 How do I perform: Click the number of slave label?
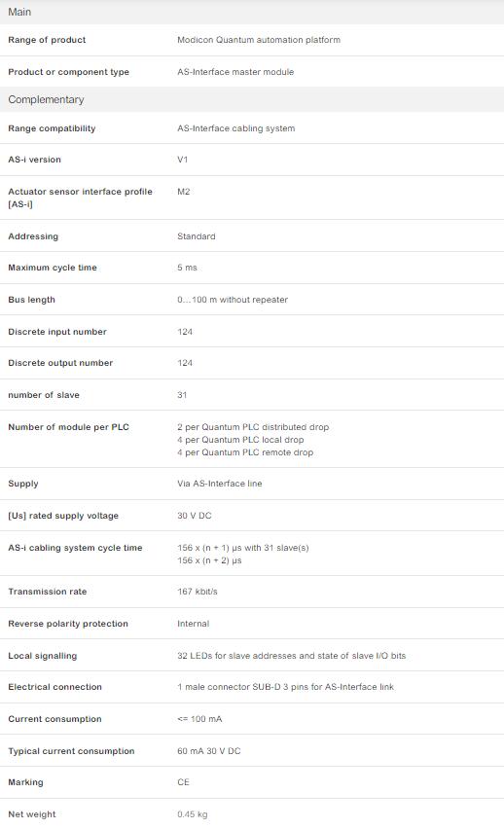pyautogui.click(x=44, y=395)
